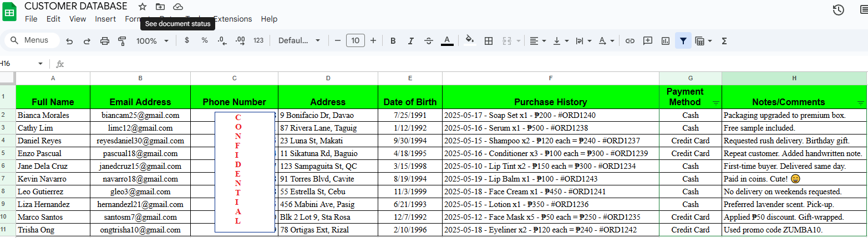This screenshot has height=238, width=868.
Task: Toggle strikethrough formatting
Action: pos(429,41)
